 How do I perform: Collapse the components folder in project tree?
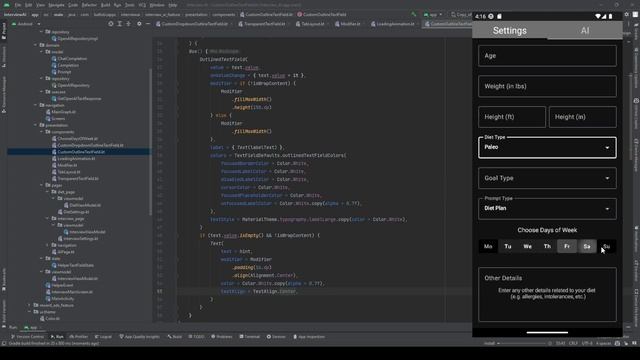[x=42, y=132]
